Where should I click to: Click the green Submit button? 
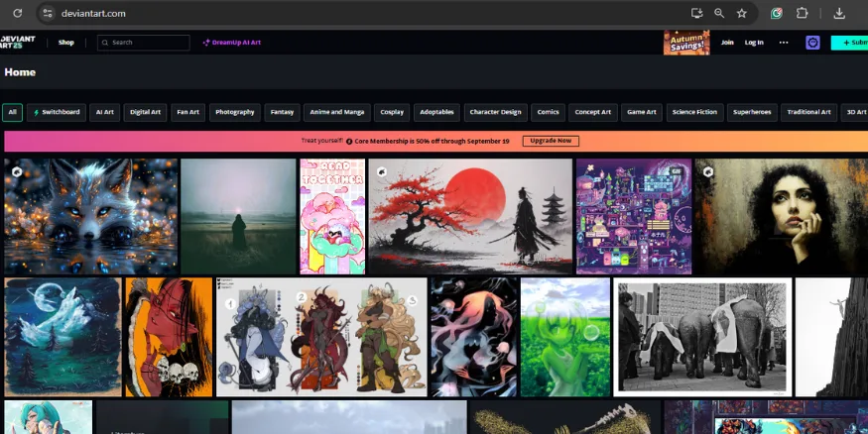[x=849, y=43]
